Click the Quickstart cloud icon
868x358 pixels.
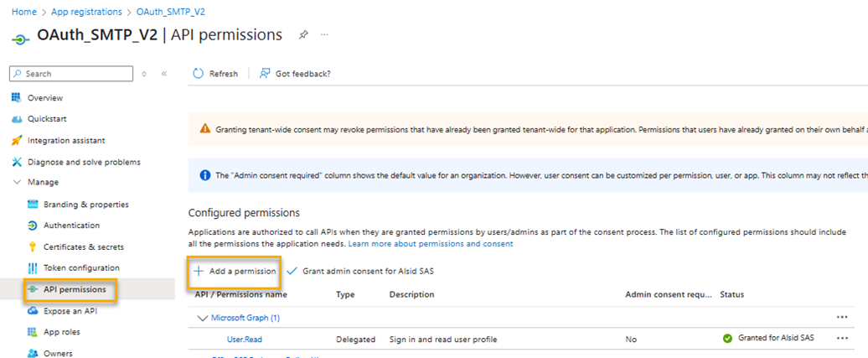pyautogui.click(x=17, y=119)
